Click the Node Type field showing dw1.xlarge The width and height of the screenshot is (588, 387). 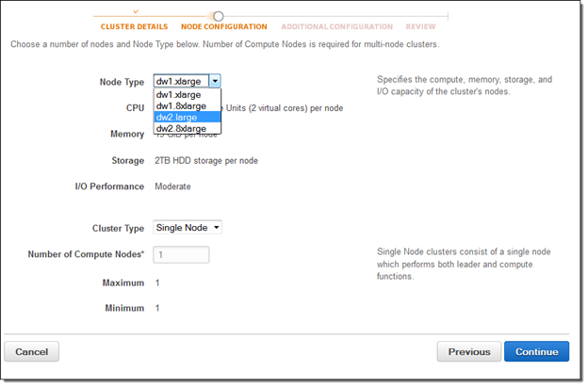point(181,82)
